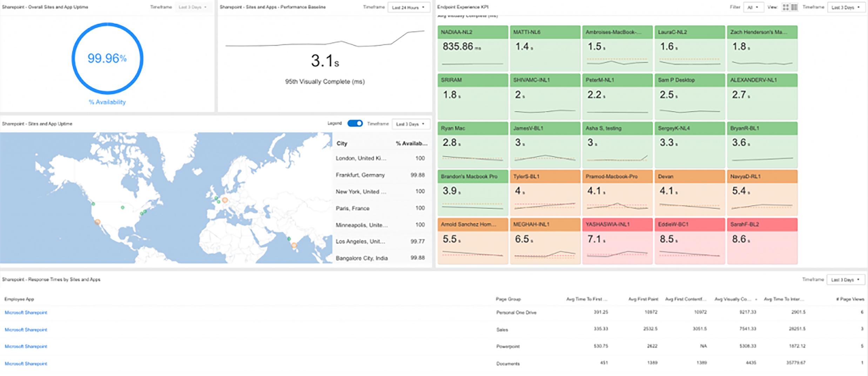Switch Endpoint KPI to grid tile view
The width and height of the screenshot is (868, 376).
pyautogui.click(x=786, y=7)
